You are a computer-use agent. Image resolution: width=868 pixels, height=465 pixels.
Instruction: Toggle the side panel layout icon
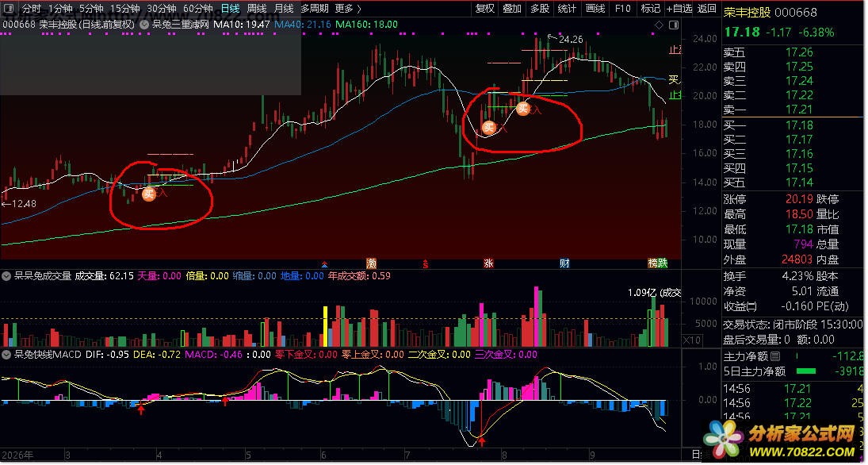tap(674, 25)
